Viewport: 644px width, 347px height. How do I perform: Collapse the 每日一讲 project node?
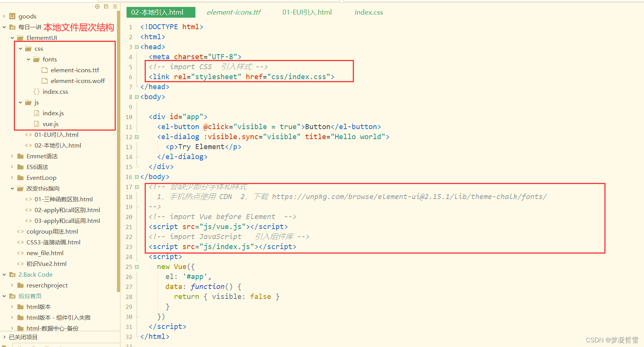4,27
